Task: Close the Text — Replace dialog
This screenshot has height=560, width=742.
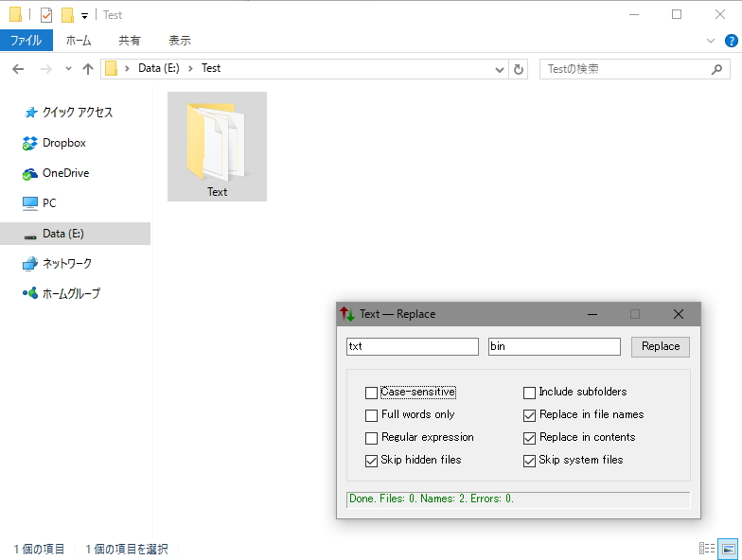Action: coord(678,314)
